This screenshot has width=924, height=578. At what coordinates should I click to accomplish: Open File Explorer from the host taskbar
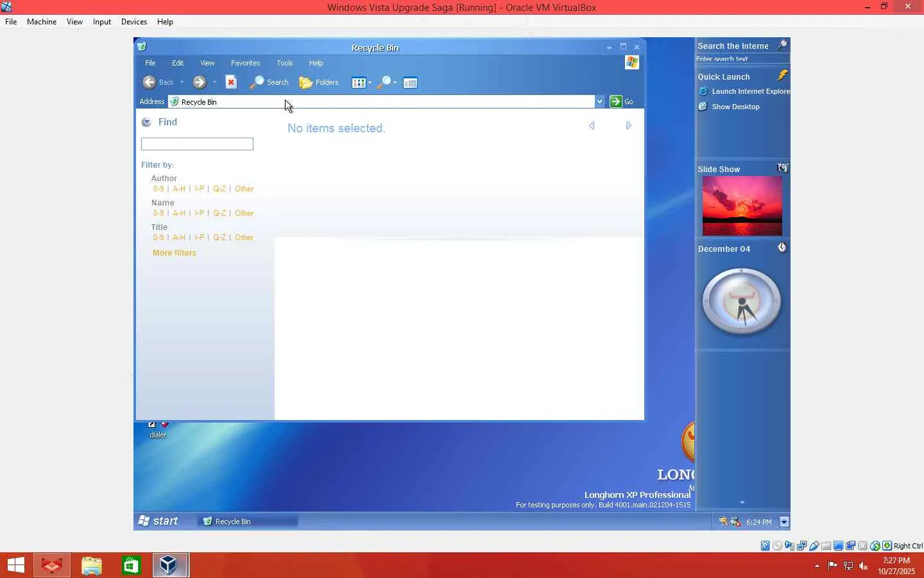[92, 565]
